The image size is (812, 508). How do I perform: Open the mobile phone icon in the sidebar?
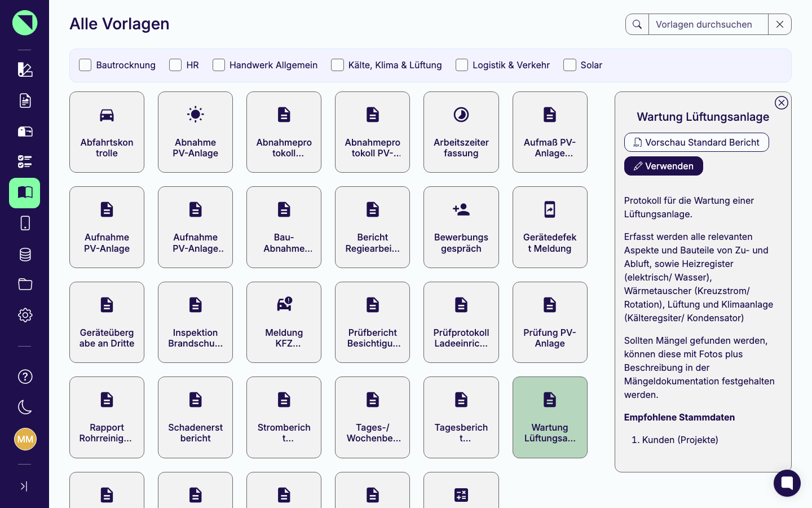pos(25,224)
